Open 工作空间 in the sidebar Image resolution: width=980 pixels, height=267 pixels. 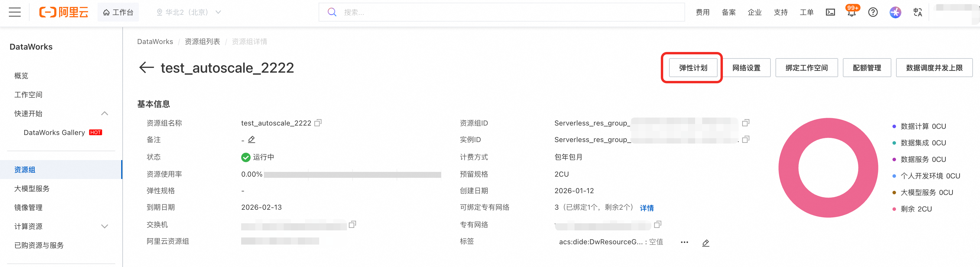click(x=28, y=95)
